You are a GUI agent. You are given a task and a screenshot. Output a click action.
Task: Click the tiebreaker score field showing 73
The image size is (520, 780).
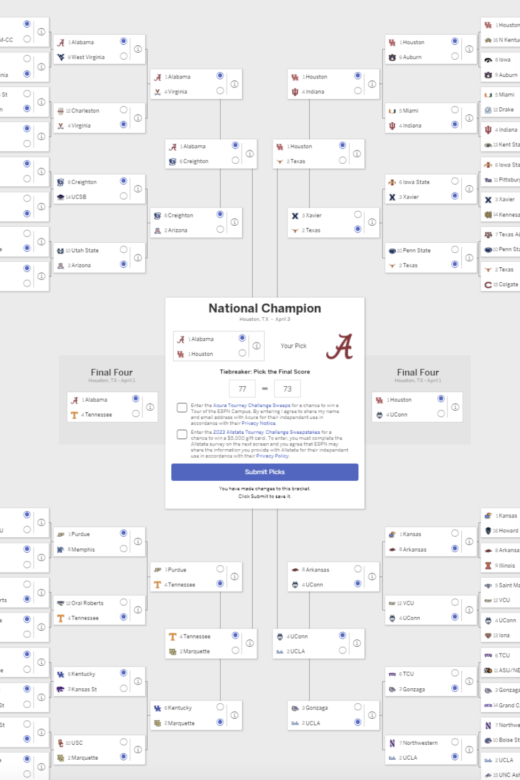288,389
